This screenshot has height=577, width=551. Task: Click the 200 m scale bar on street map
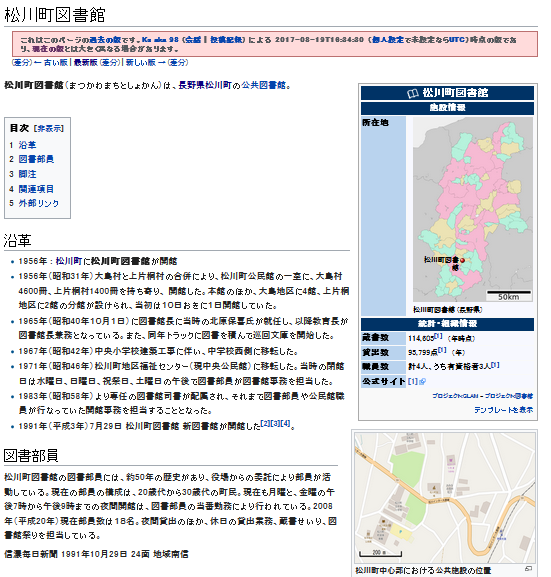[380, 553]
